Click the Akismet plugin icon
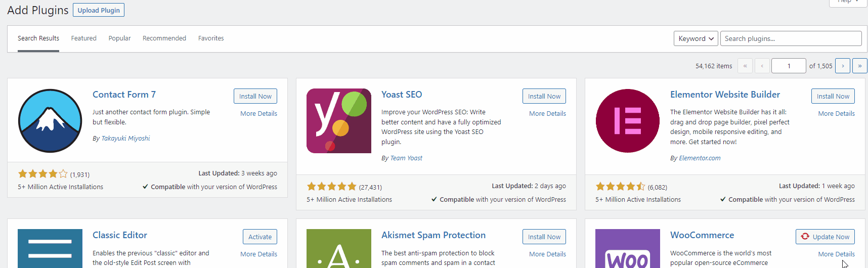This screenshot has height=268, width=868. [x=339, y=248]
